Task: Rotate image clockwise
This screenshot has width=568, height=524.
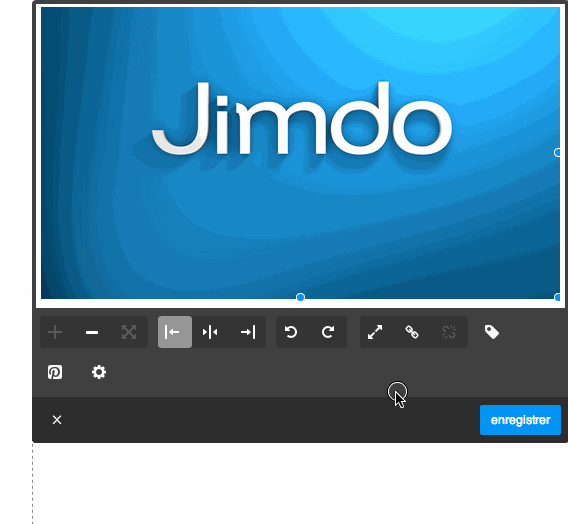Action: click(x=329, y=332)
